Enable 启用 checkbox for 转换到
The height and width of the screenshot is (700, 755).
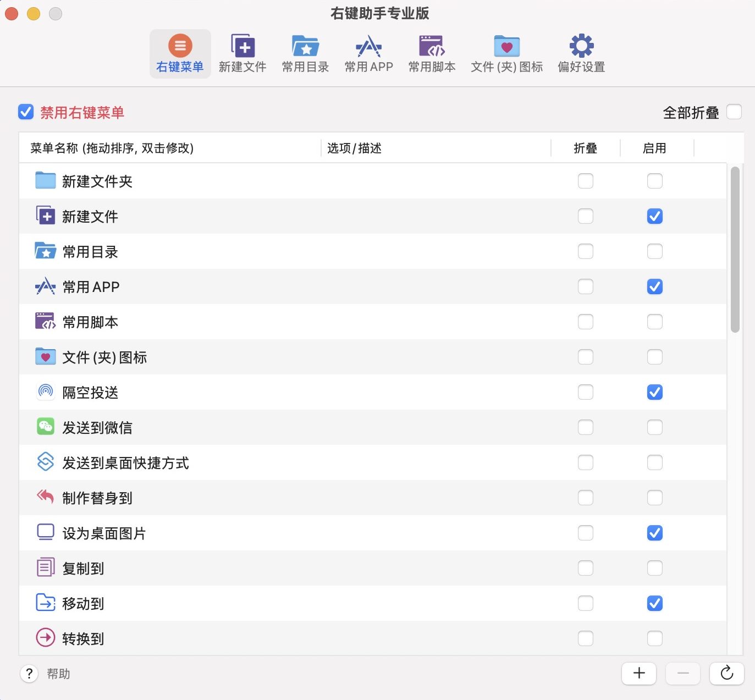pyautogui.click(x=654, y=638)
